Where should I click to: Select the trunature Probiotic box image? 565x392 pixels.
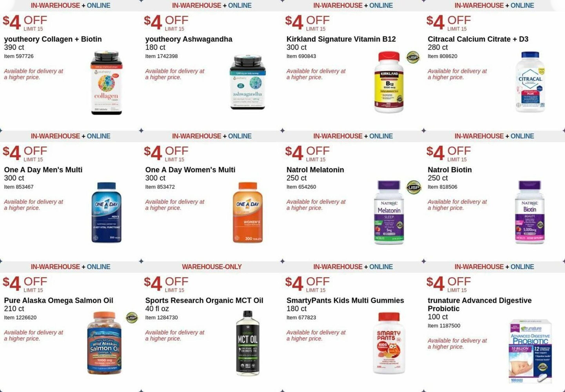pos(530,351)
